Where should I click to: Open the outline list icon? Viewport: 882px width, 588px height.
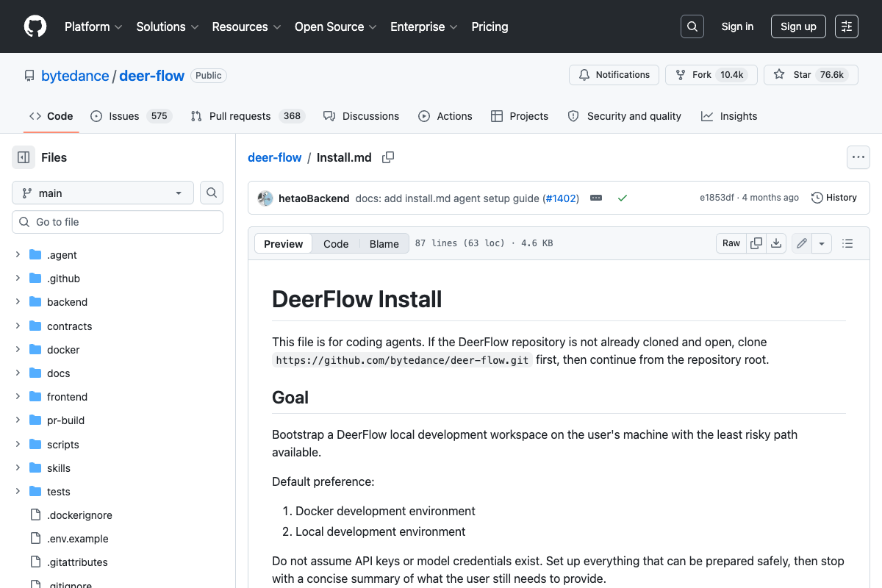click(847, 243)
